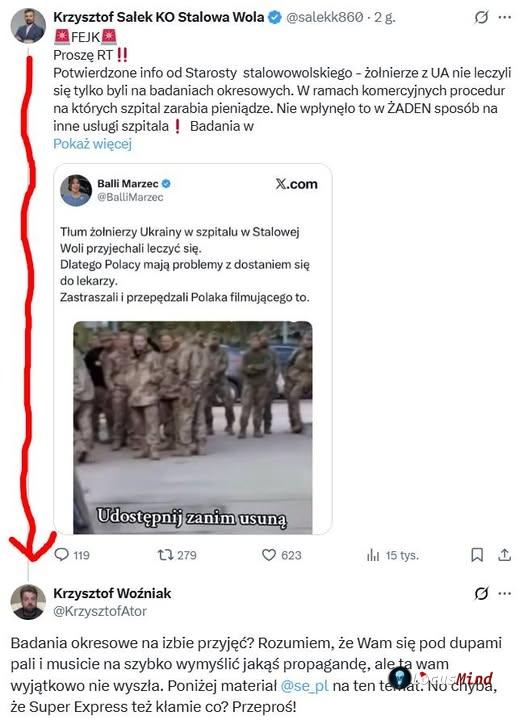Viewport: 523px width, 720px height.
Task: Open more options on Krzysztof Woźniak's reply
Action: click(505, 593)
